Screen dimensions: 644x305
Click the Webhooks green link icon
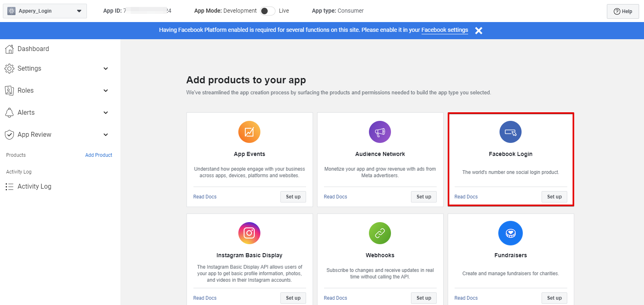[380, 233]
